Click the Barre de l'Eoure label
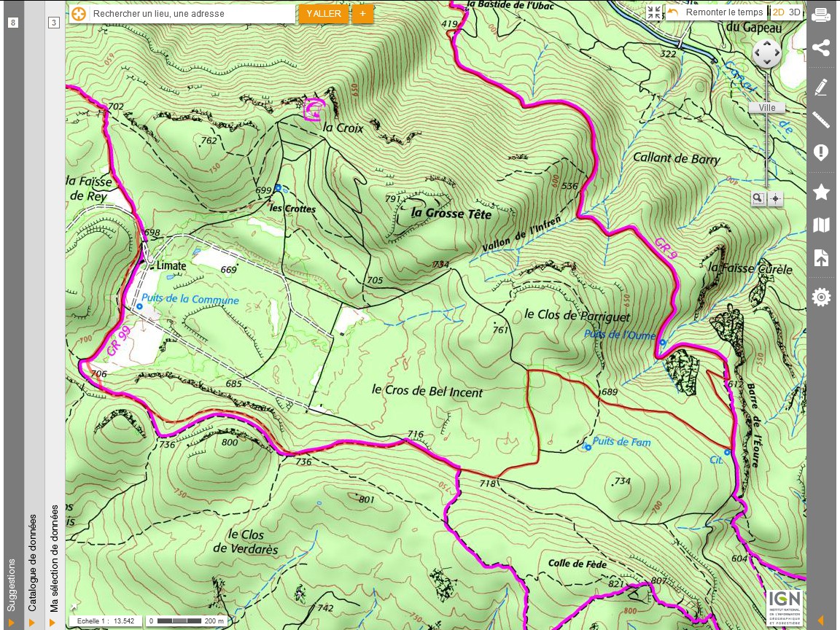This screenshot has width=840, height=630. point(752,425)
